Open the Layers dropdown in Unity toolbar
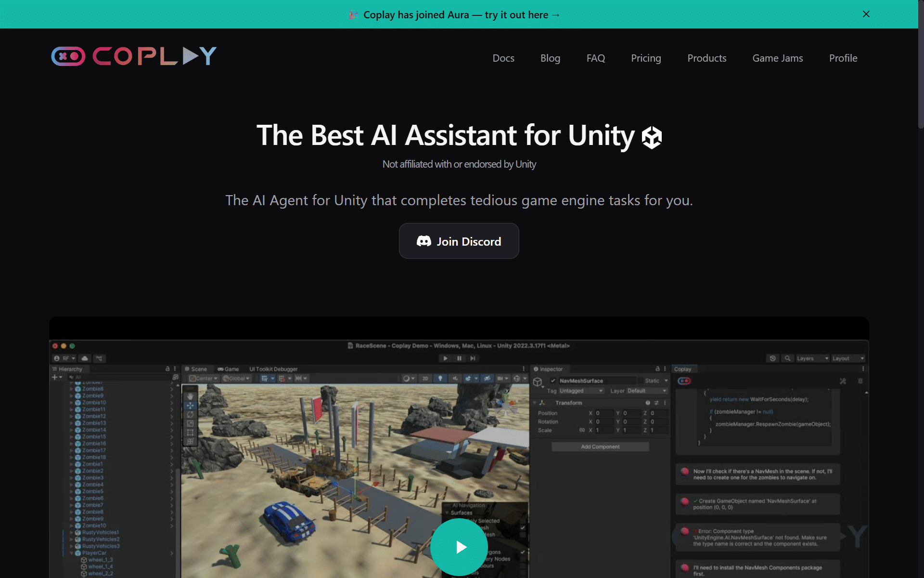 pyautogui.click(x=812, y=358)
